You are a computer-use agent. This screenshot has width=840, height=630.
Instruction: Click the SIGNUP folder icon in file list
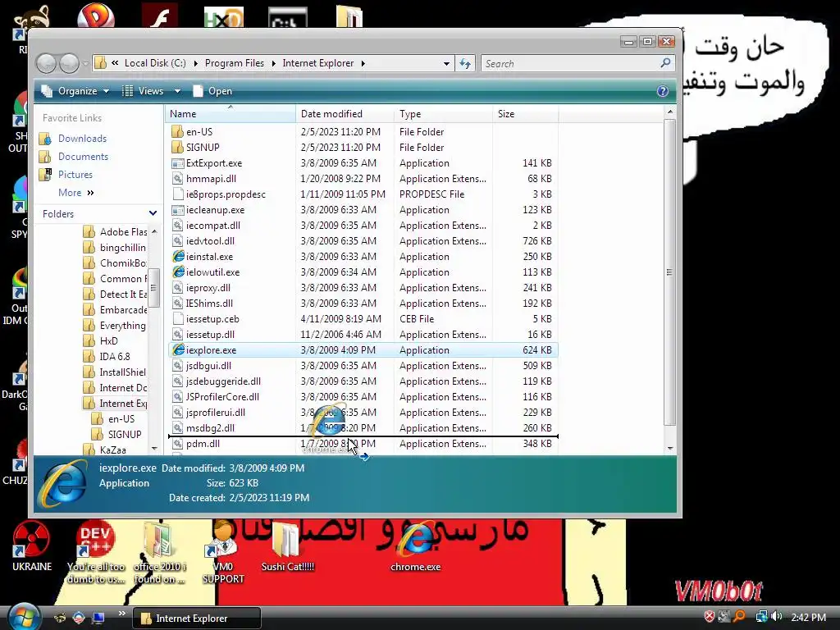pyautogui.click(x=177, y=148)
